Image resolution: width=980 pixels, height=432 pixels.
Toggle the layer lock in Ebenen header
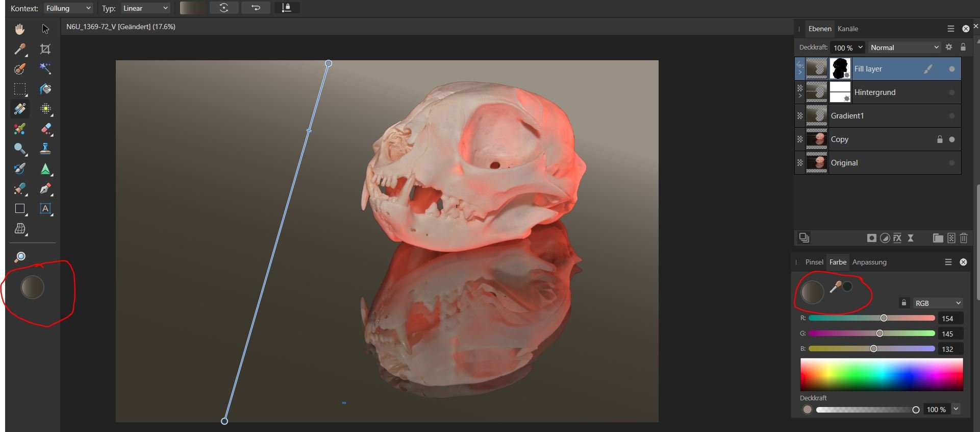tap(963, 47)
